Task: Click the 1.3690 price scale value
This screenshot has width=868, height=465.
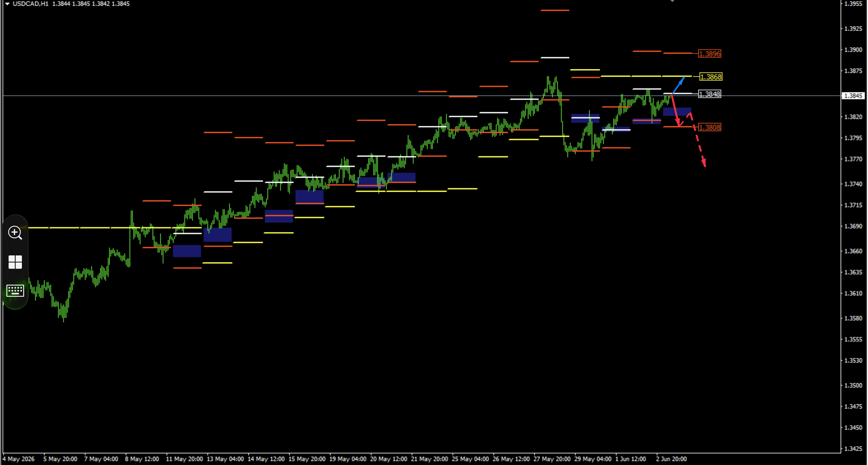Action: [x=853, y=226]
